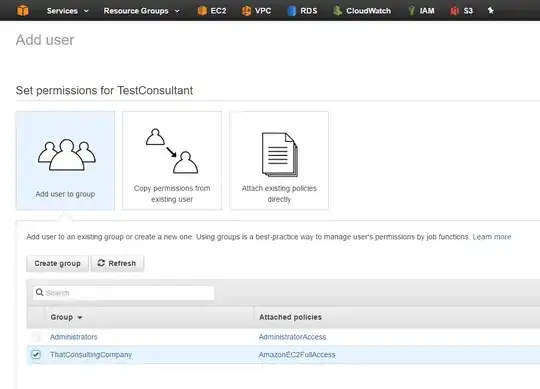
Task: Open the IAM key shortcut icon
Action: [x=412, y=11]
